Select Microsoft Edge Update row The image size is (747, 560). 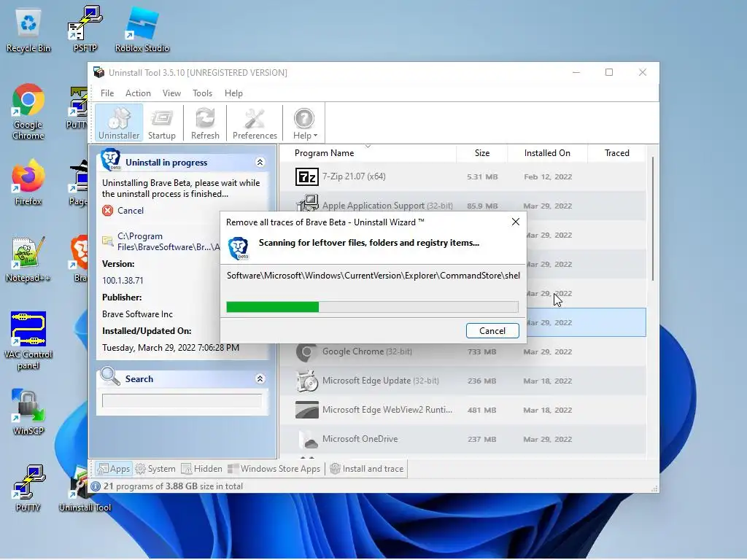pyautogui.click(x=462, y=381)
